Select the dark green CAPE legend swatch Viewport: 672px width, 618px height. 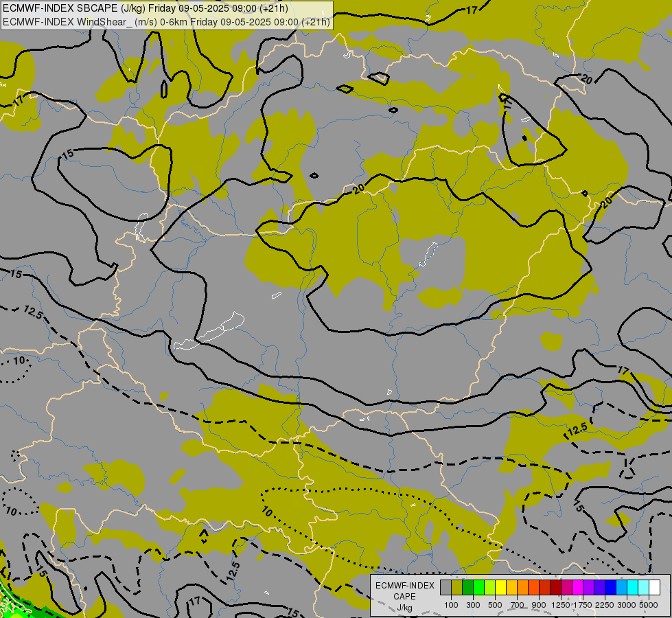tap(467, 587)
